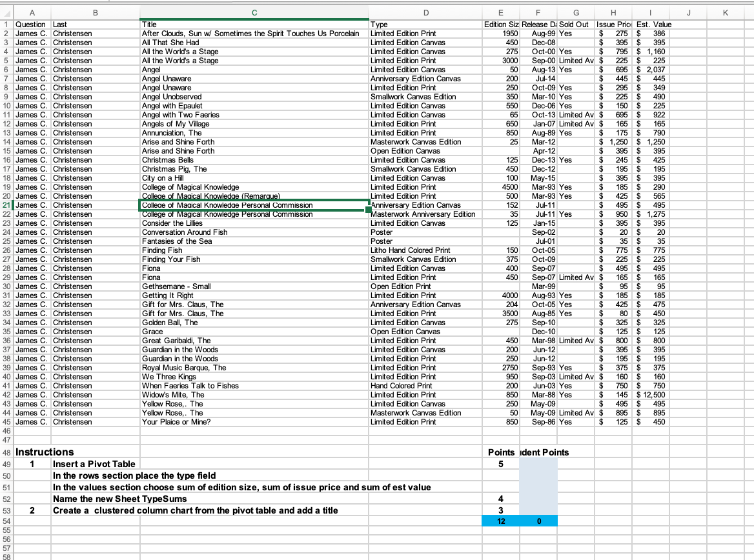Select the Widow's Mite, The title cell
The height and width of the screenshot is (560, 754).
click(x=253, y=395)
